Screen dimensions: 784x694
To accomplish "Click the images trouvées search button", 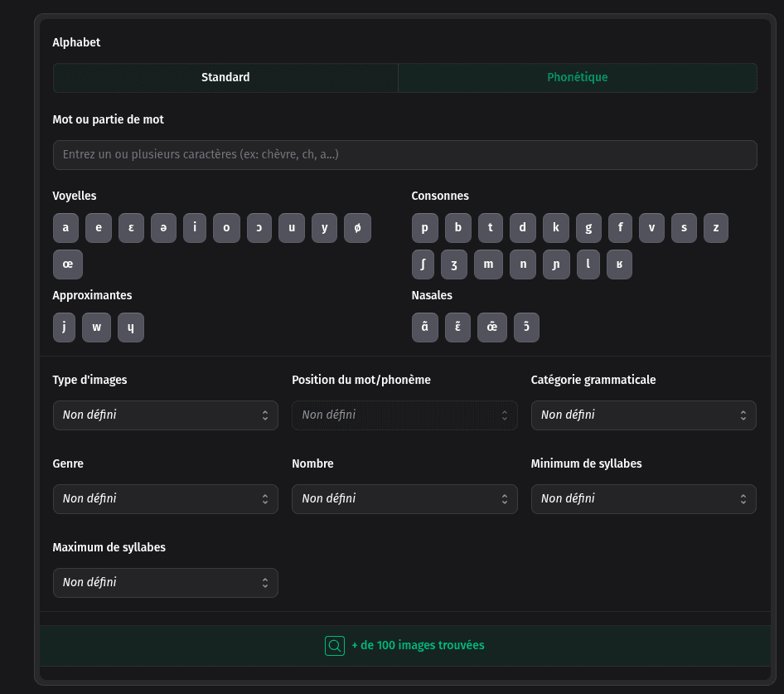I will click(x=406, y=646).
